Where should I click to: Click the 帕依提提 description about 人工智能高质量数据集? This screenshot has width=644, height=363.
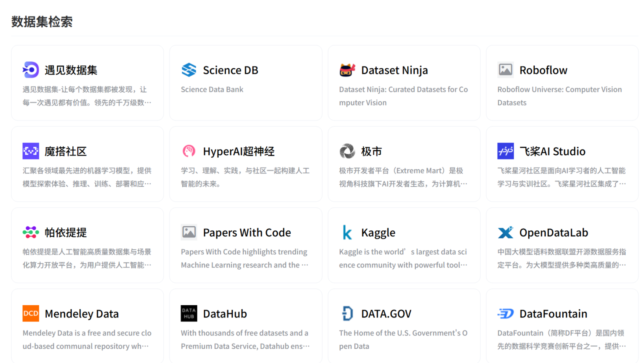click(x=87, y=258)
